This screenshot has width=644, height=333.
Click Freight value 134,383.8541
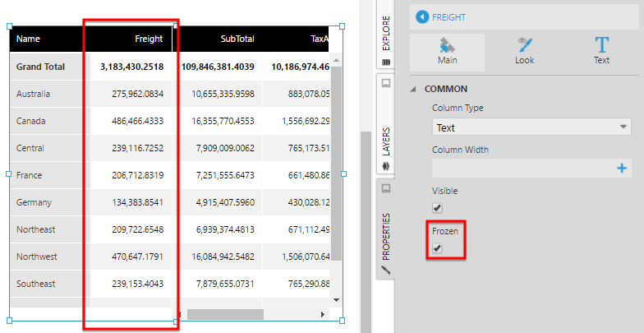pos(138,202)
